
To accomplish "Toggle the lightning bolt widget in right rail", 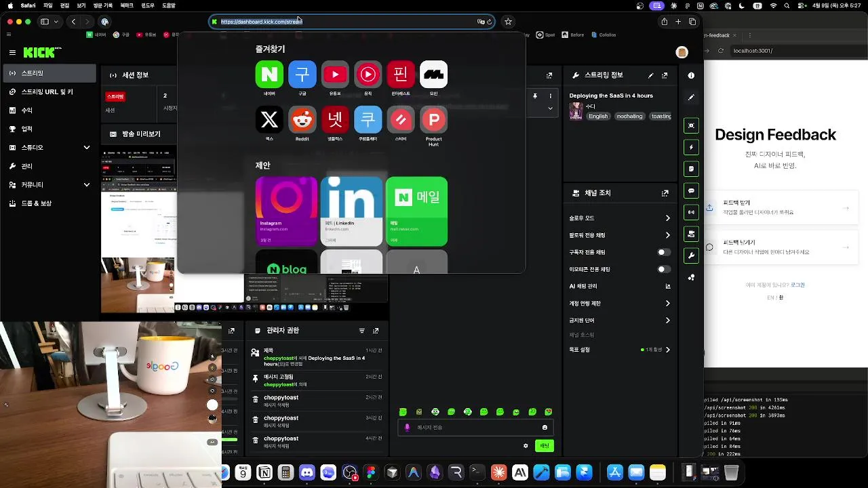I will pos(691,147).
